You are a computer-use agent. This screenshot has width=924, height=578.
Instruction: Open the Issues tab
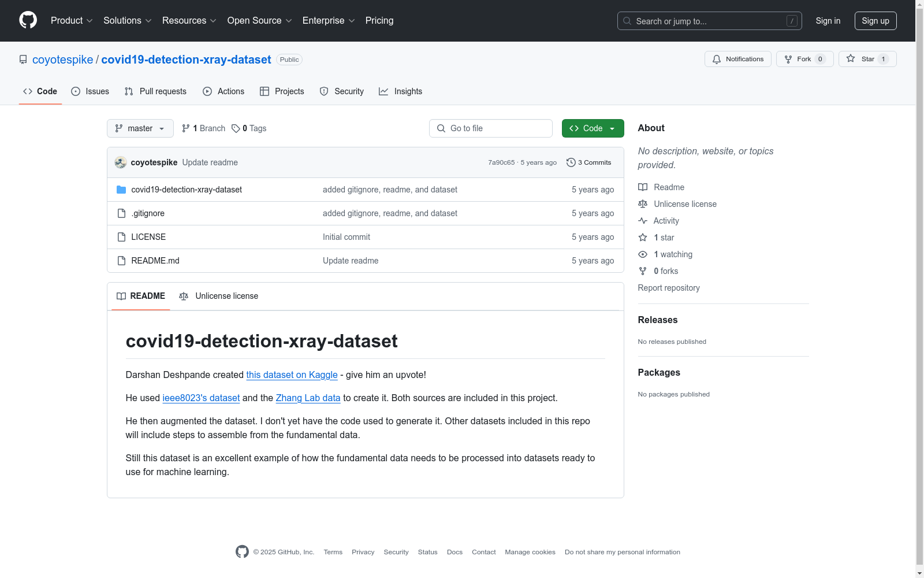90,91
